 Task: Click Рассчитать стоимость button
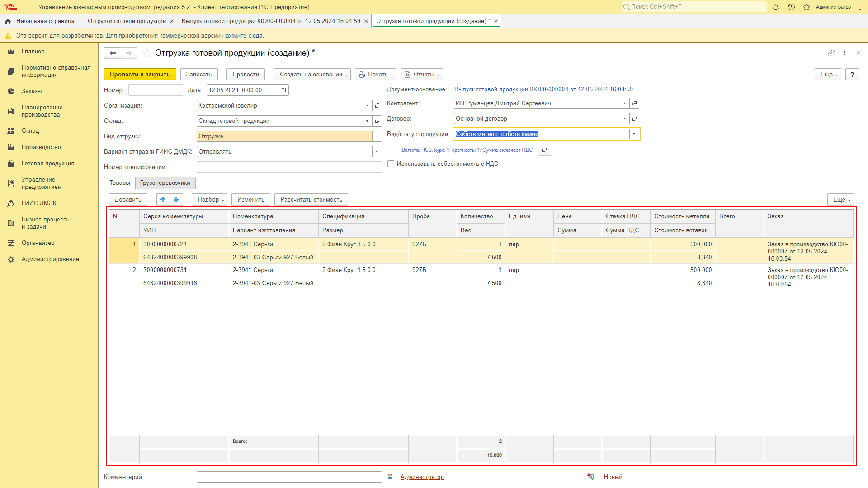[311, 200]
